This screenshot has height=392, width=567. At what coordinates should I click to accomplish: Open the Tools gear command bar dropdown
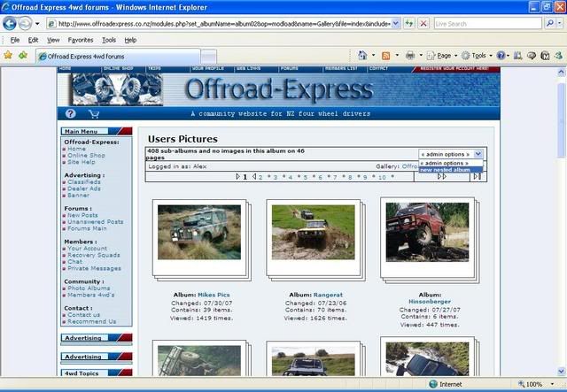477,56
